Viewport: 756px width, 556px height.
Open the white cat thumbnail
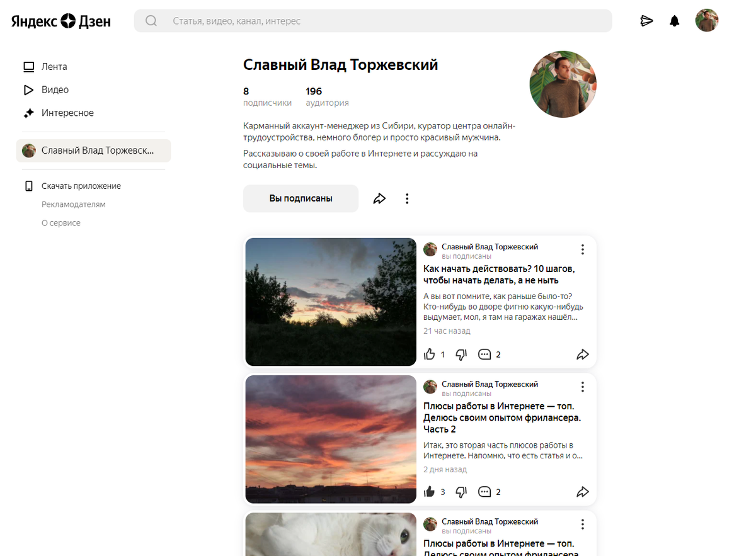(331, 534)
